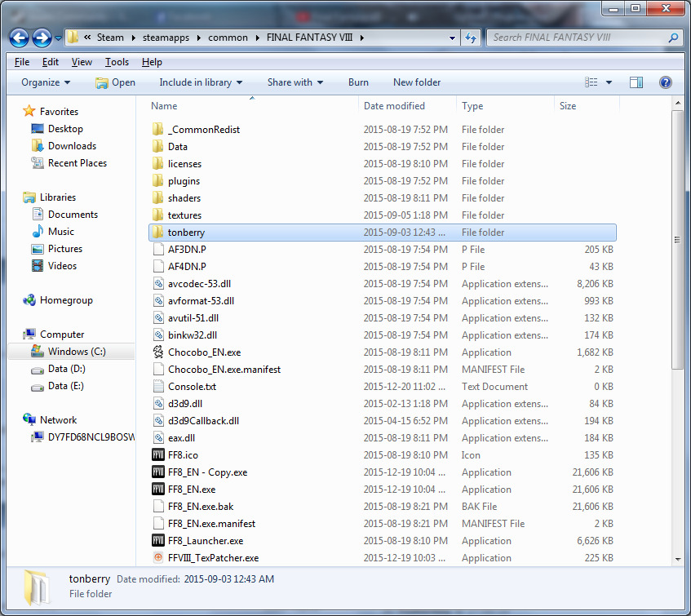
Task: Select the FFVIII_TexPatcher.exe icon
Action: point(157,557)
